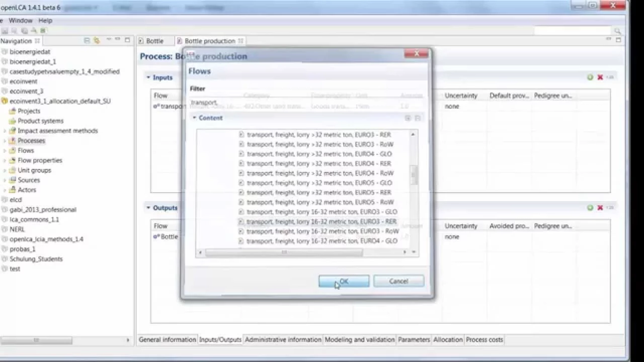The width and height of the screenshot is (644, 362).
Task: Select lorry 16-32 metric ton, EURO3 - RER
Action: 321,221
